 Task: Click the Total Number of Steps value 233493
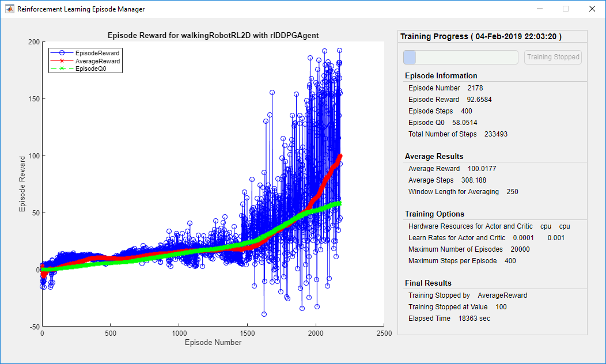pos(496,134)
